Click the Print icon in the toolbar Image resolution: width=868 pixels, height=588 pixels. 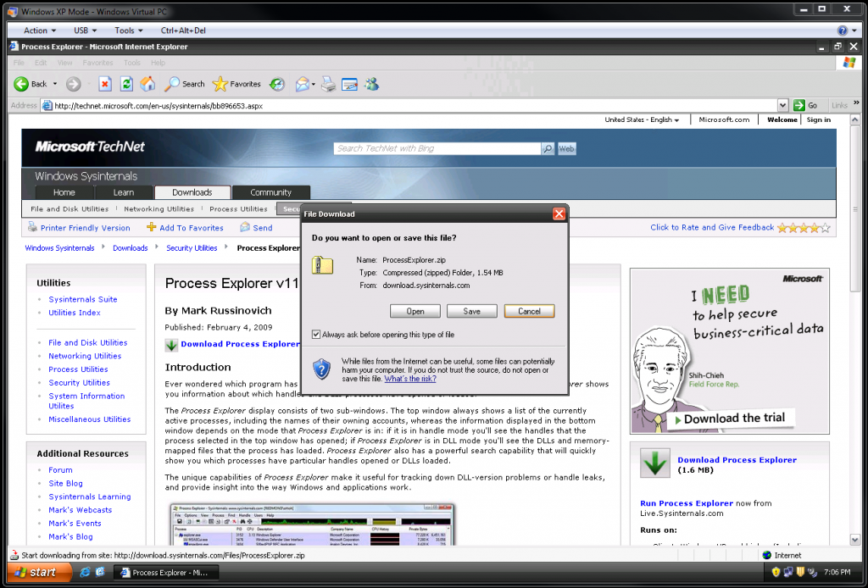point(328,84)
